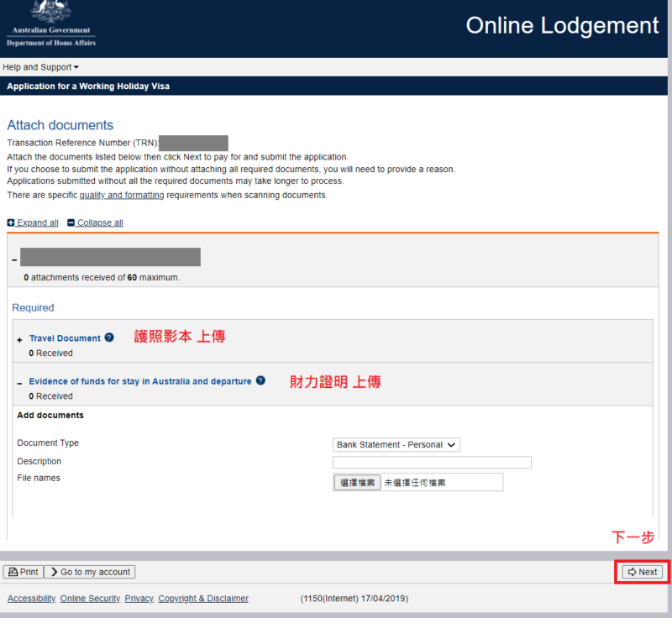Click Expand all sections link
The height and width of the screenshot is (618, 672).
(33, 223)
